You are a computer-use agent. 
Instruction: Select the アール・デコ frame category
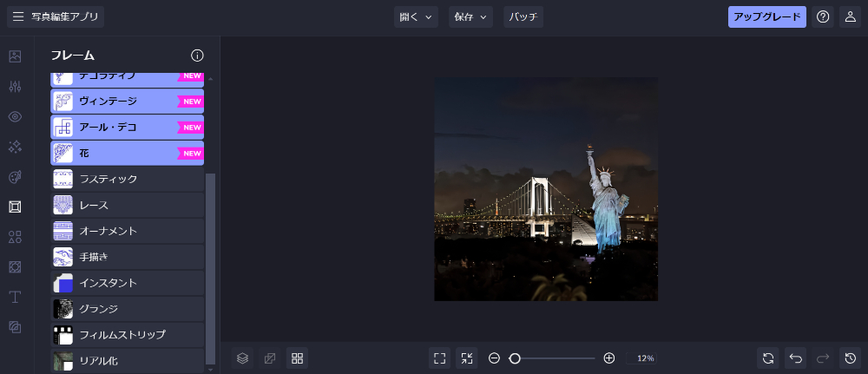128,128
